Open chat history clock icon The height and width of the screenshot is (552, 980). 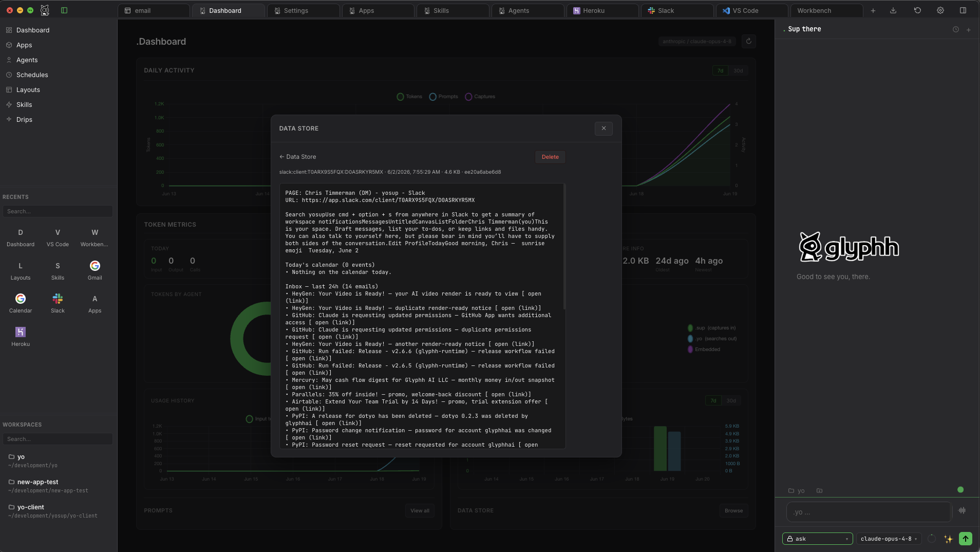pos(955,30)
